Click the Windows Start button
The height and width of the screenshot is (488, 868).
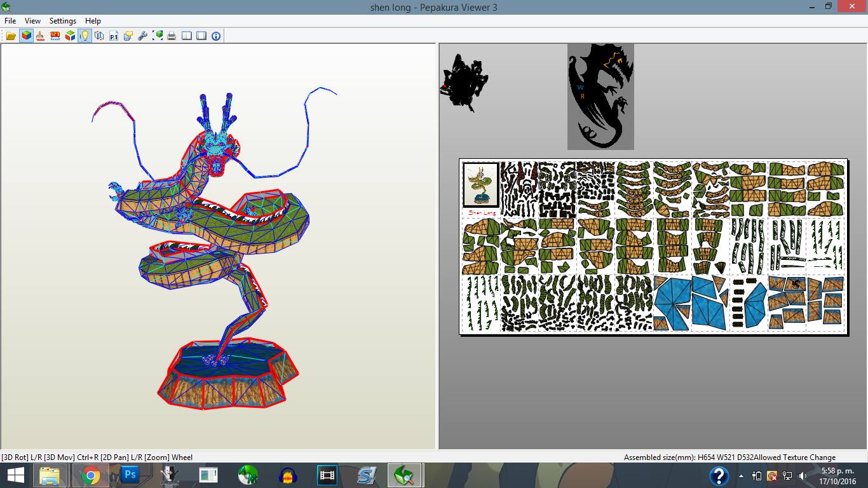click(15, 475)
